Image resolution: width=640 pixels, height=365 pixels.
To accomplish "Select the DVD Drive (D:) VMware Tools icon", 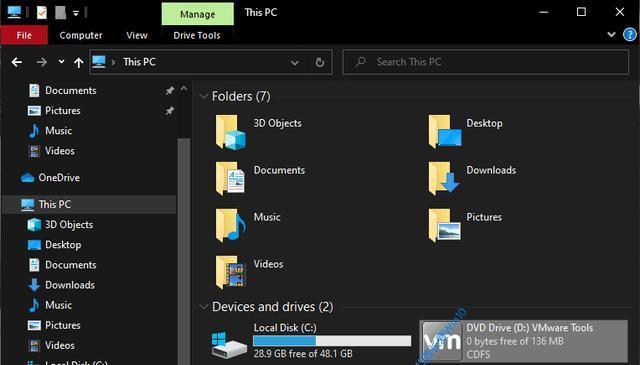I will pyautogui.click(x=442, y=341).
